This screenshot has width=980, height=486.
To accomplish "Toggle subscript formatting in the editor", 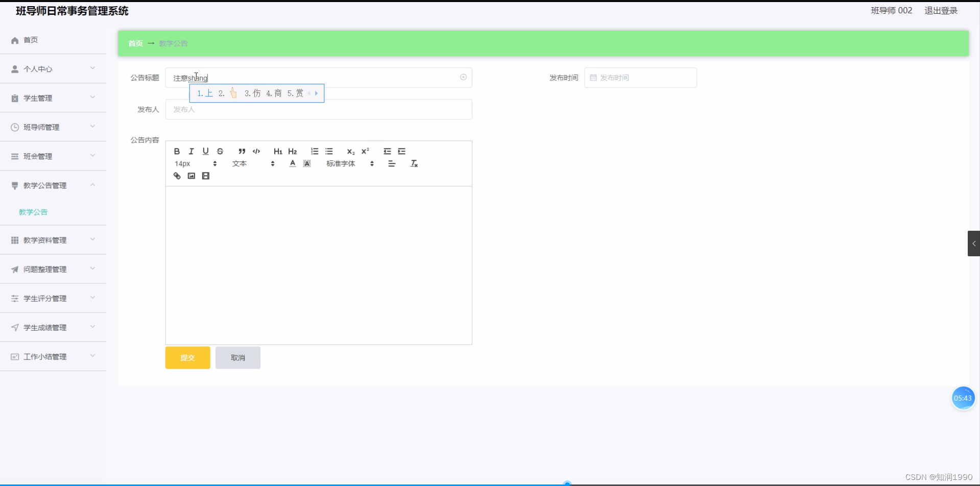I will (x=350, y=151).
